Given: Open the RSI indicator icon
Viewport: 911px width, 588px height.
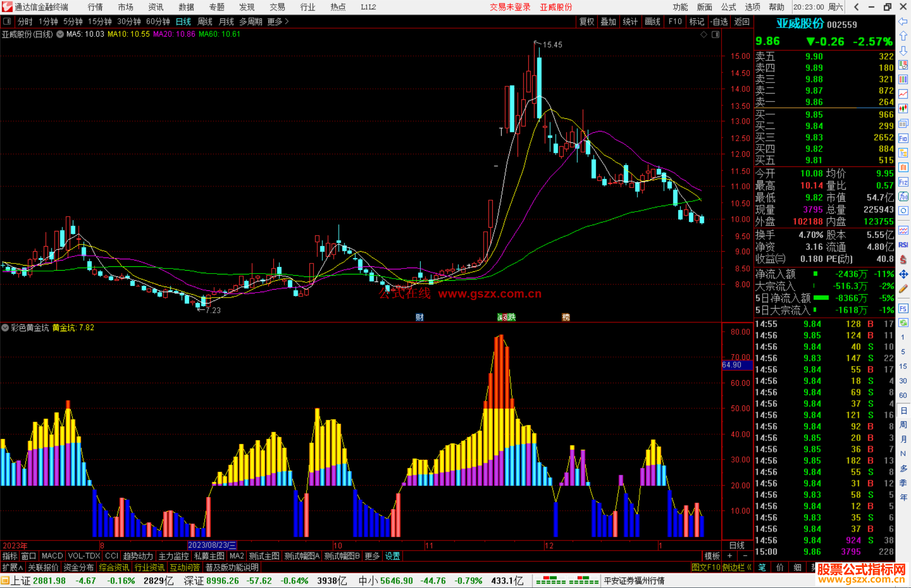Looking at the screenshot, I should (x=903, y=245).
